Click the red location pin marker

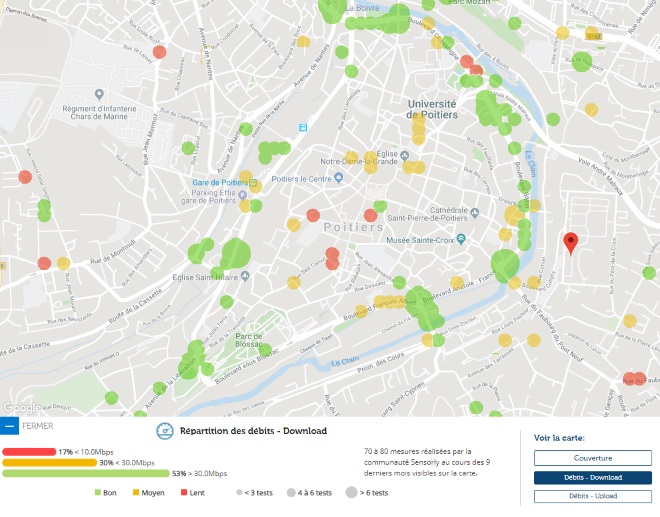point(570,242)
